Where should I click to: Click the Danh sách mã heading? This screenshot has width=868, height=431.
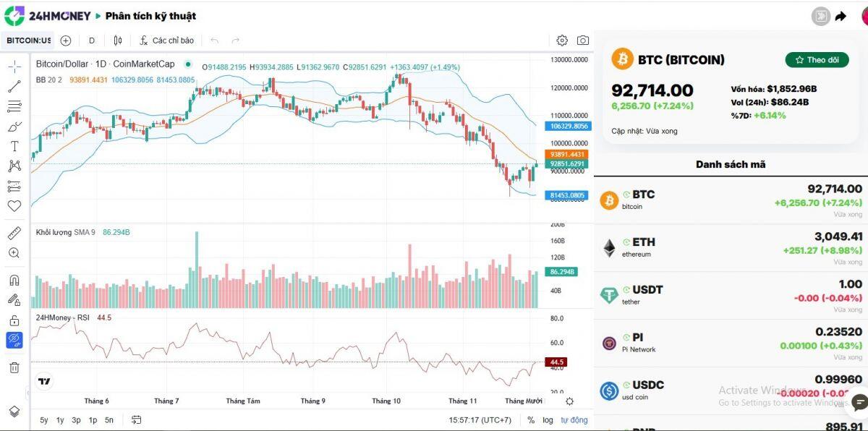point(731,164)
